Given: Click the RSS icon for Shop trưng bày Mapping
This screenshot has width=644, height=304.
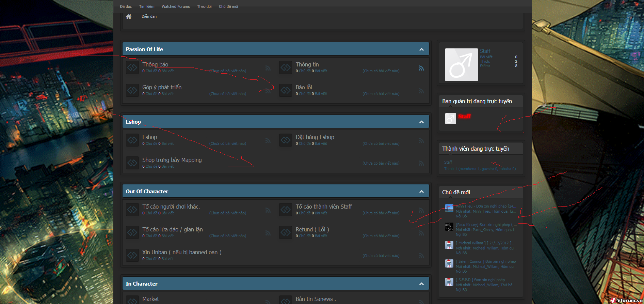Looking at the screenshot, I should 421,163.
